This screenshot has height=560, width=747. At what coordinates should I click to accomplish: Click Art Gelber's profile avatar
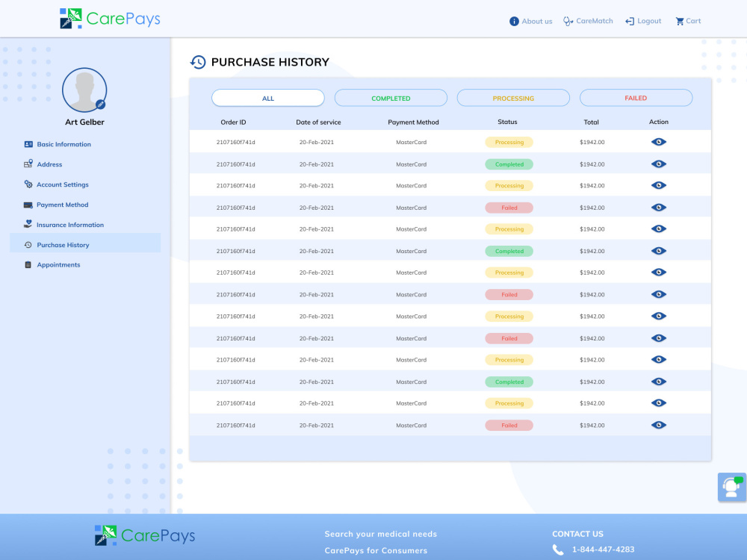[84, 90]
